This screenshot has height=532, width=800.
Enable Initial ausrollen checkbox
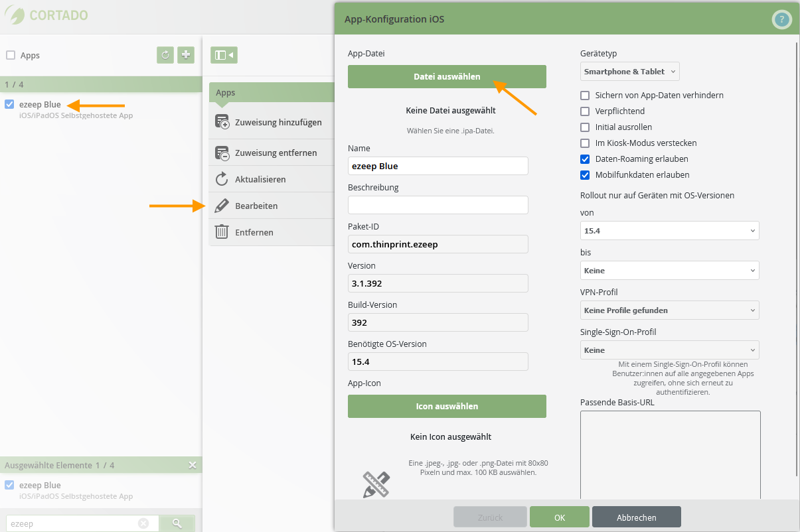point(585,127)
